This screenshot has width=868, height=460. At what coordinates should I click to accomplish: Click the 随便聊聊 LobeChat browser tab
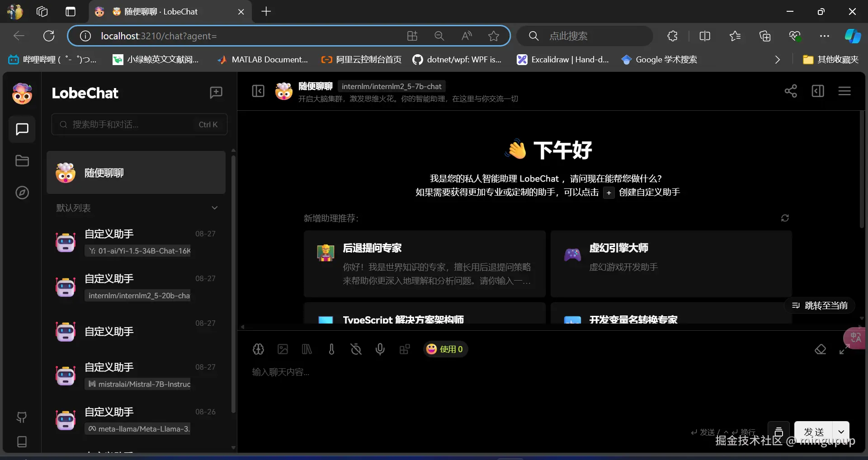click(170, 12)
